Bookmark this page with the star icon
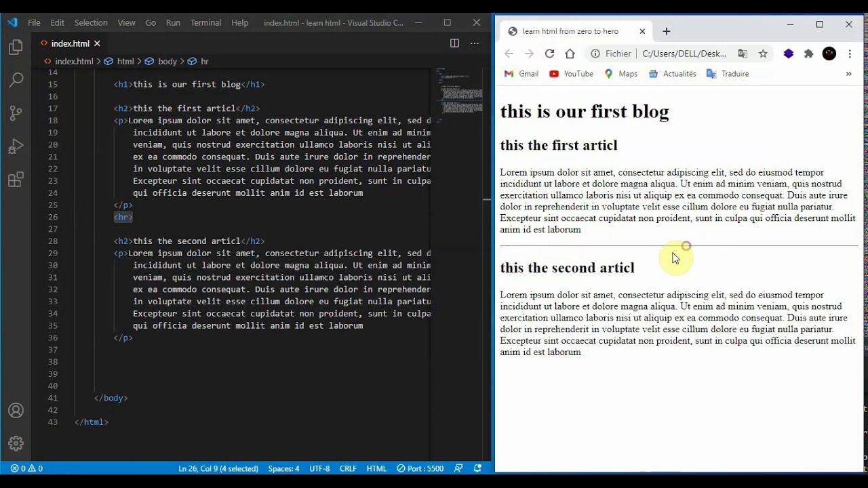Image resolution: width=868 pixels, height=488 pixels. coord(763,54)
